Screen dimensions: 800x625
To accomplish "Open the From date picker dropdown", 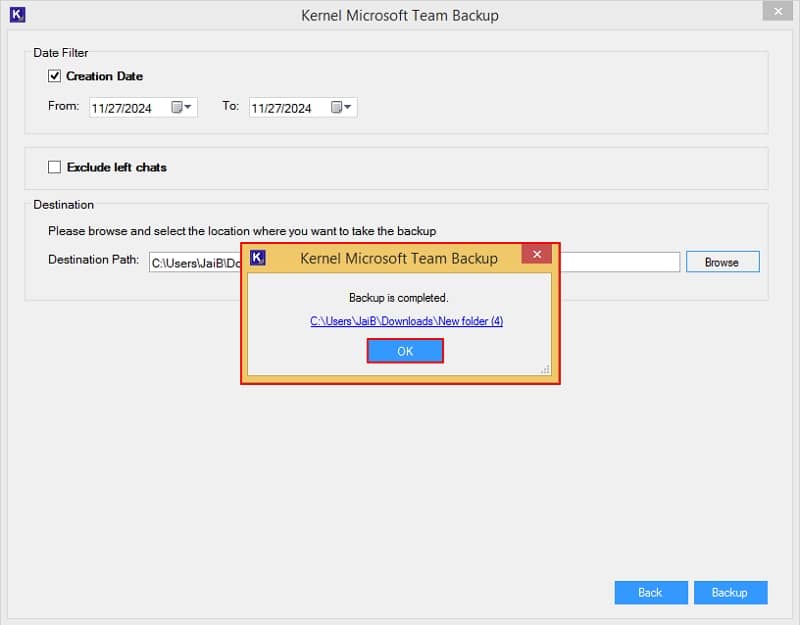I will 188,108.
